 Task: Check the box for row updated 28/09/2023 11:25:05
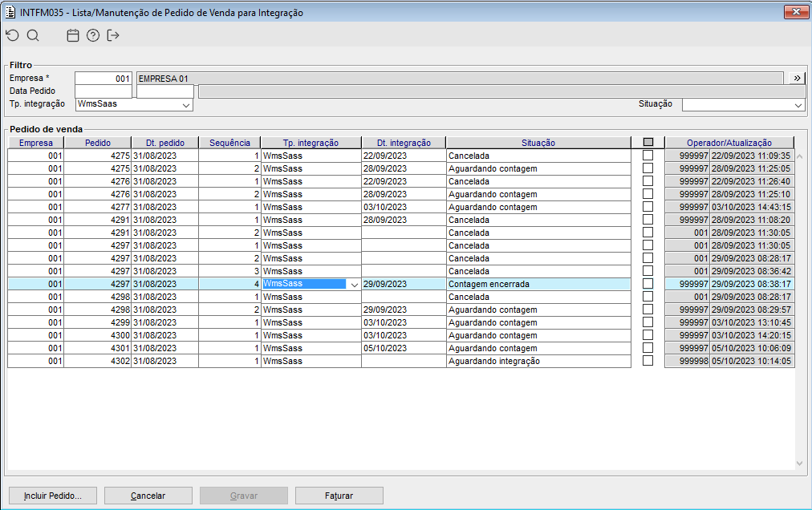(x=648, y=168)
